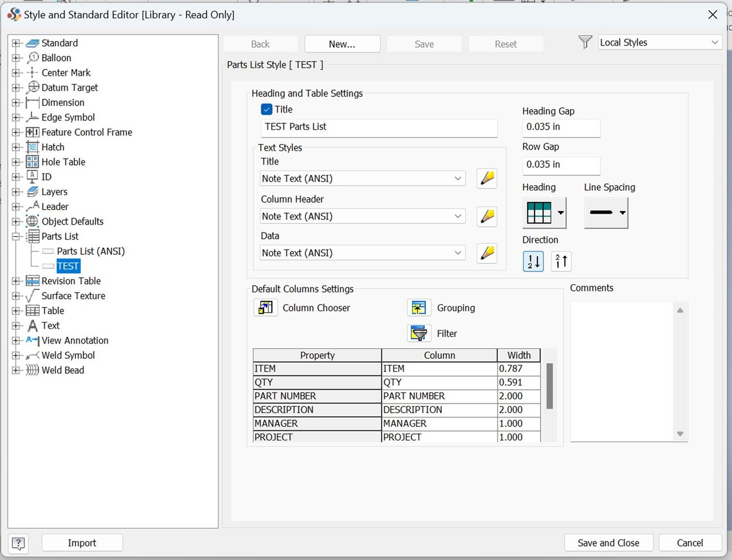The image size is (732, 560).
Task: Click the New... button
Action: click(x=342, y=44)
